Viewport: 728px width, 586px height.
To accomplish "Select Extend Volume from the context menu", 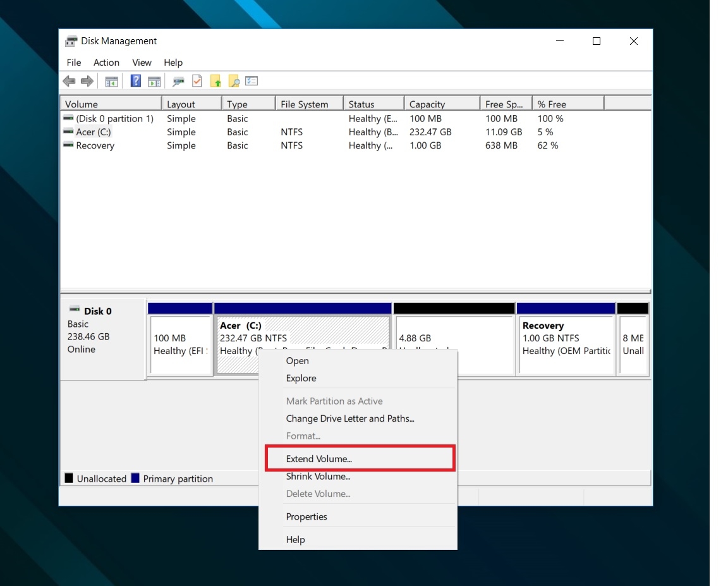I will 317,458.
